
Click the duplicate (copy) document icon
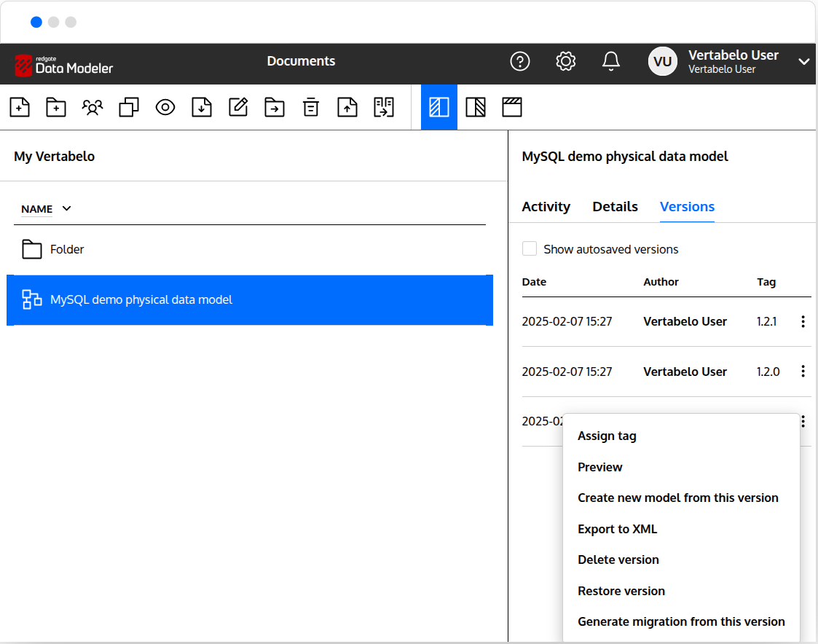129,108
